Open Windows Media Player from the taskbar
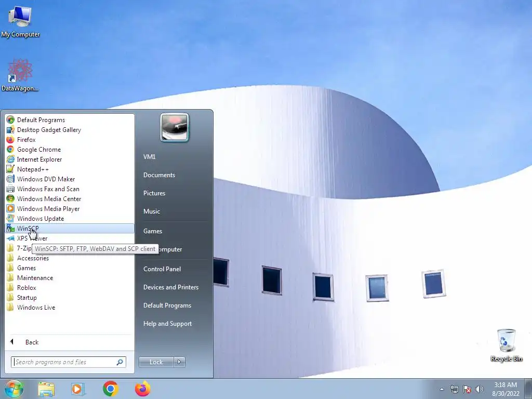The height and width of the screenshot is (399, 532). tap(77, 389)
